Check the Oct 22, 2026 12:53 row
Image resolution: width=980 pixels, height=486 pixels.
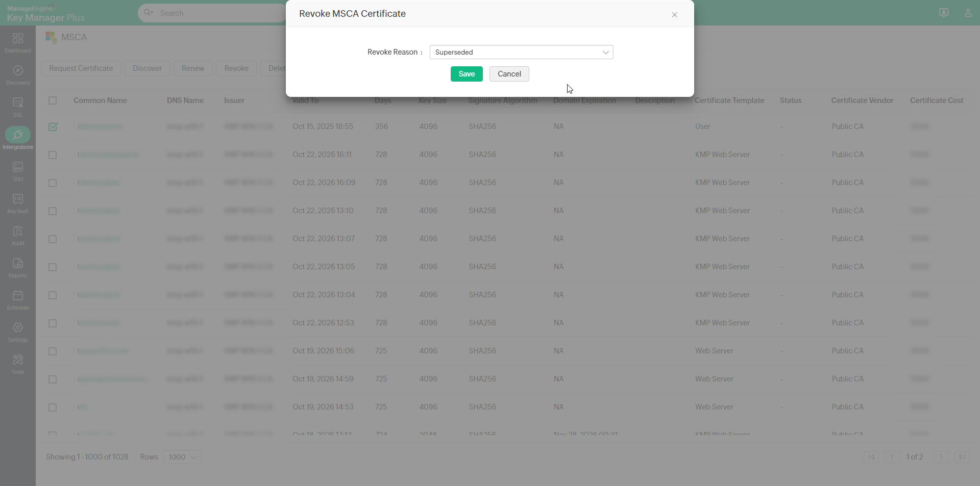point(53,323)
